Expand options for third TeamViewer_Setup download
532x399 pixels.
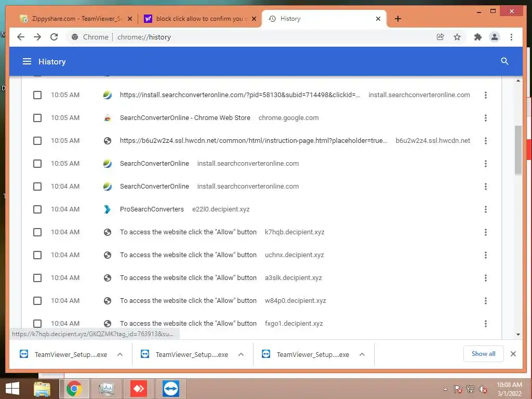(362, 354)
